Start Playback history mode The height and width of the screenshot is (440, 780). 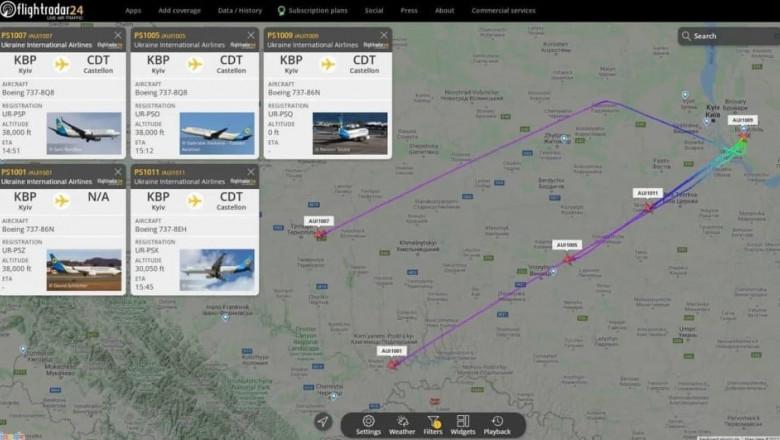tap(497, 425)
